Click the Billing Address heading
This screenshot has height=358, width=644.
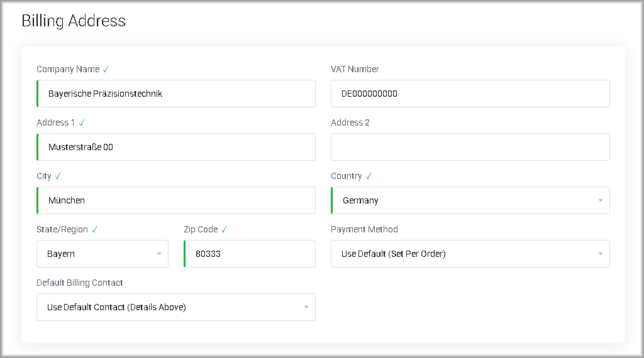click(x=74, y=21)
